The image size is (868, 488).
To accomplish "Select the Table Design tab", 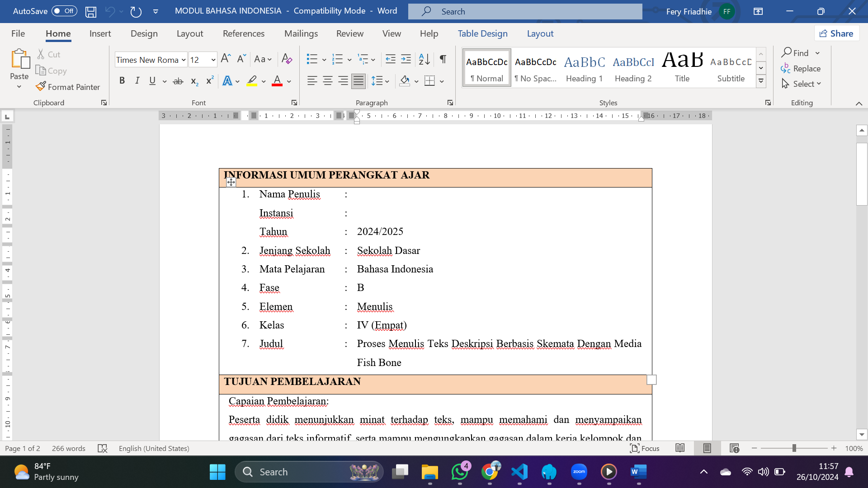I will pyautogui.click(x=482, y=33).
